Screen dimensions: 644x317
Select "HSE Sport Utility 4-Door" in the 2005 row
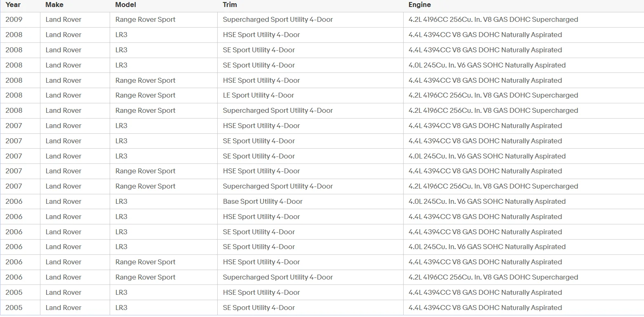point(261,293)
